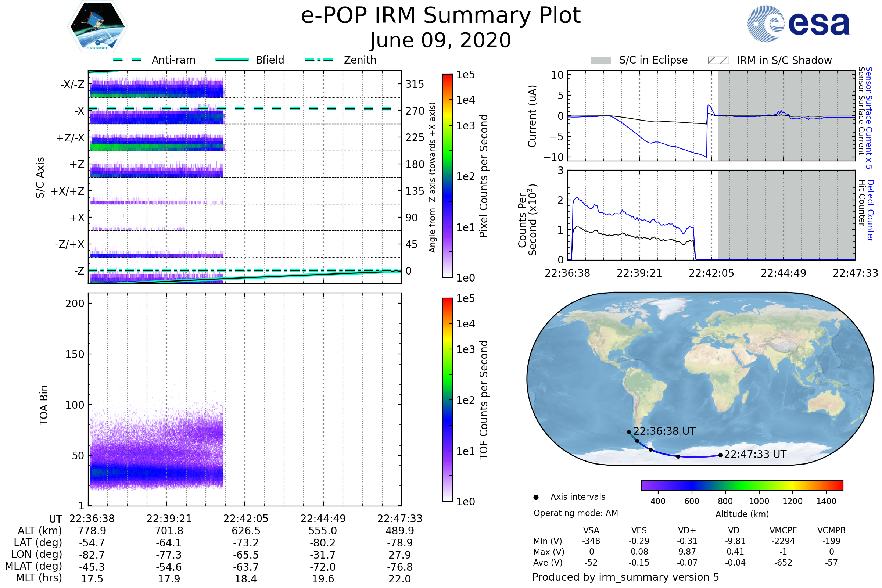
Task: Click the Zenith dash-dot legend marker
Action: click(319, 60)
